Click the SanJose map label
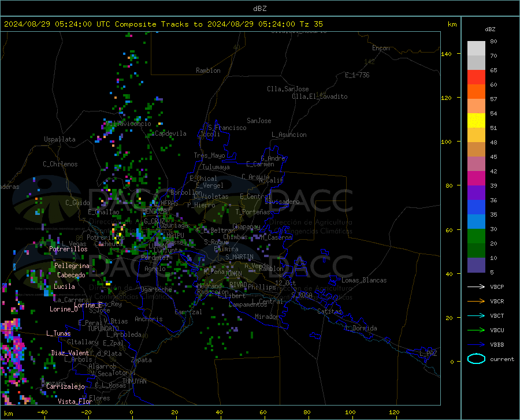Viewport: 520px width, 420px height. [x=259, y=121]
